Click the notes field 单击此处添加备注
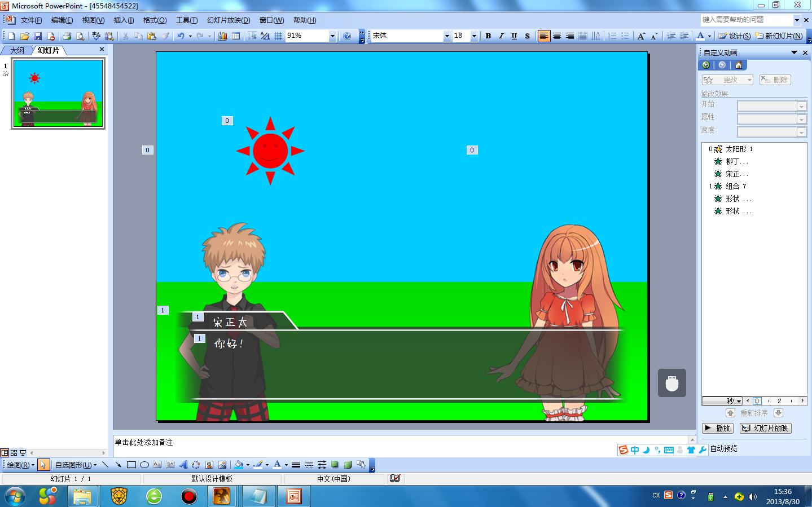 click(401, 443)
